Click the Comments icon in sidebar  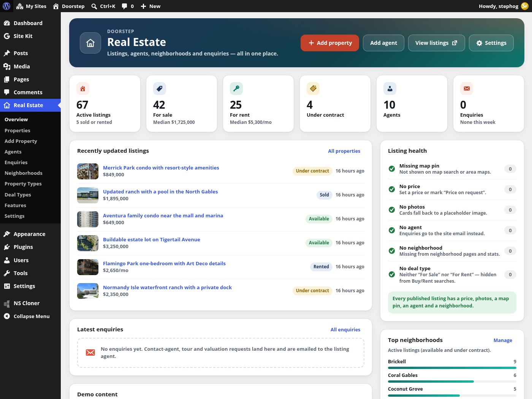pyautogui.click(x=7, y=92)
